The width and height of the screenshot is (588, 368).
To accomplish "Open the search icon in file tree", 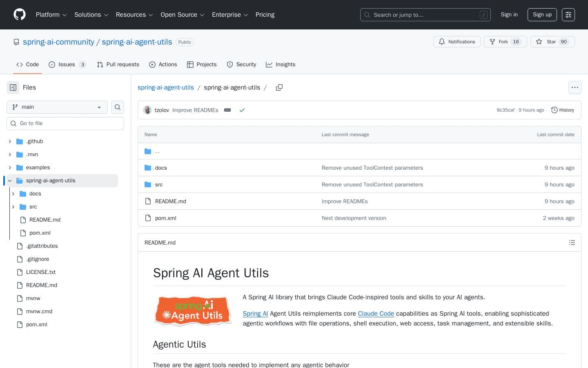I will point(118,107).
